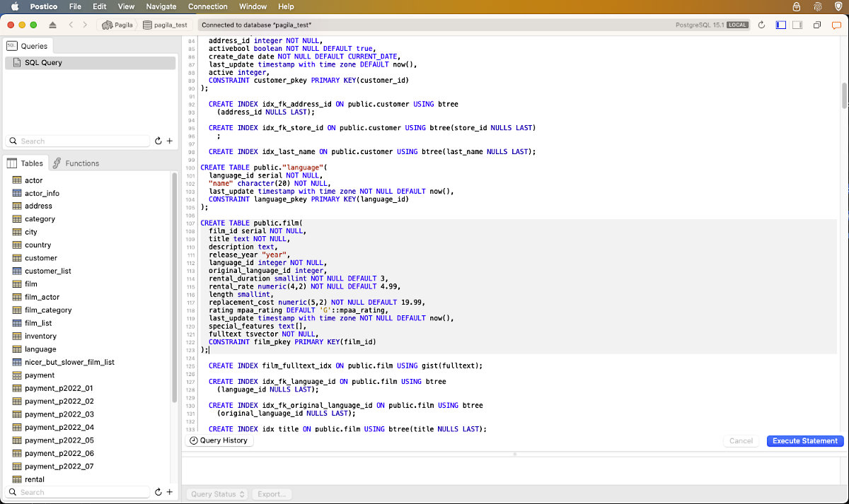Toggle the left sidebar visibility icon
Image resolution: width=849 pixels, height=504 pixels.
781,25
